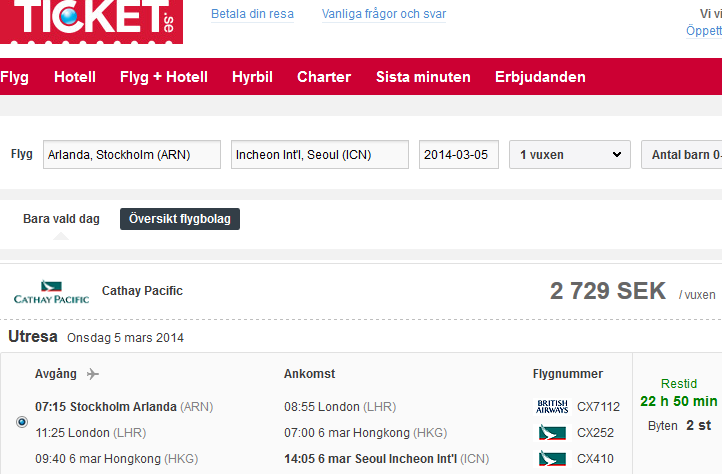Go to the Hotell section
722x474 pixels.
click(x=75, y=77)
